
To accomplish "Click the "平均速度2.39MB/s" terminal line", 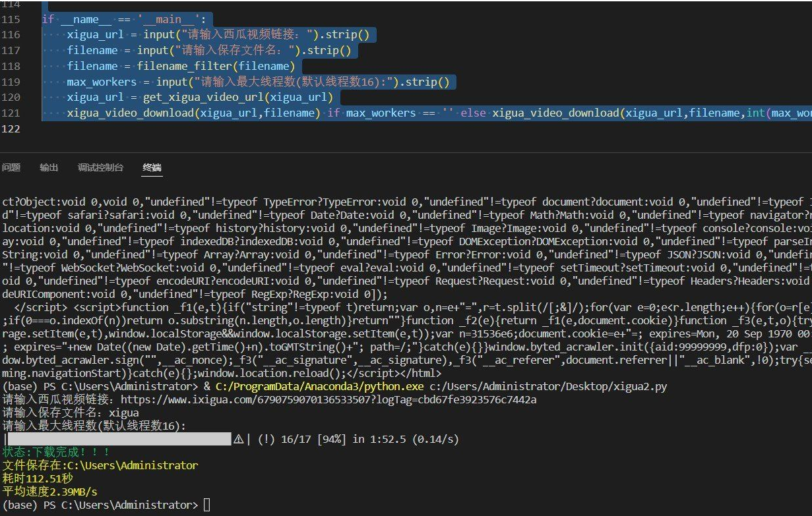I will click(x=49, y=492).
